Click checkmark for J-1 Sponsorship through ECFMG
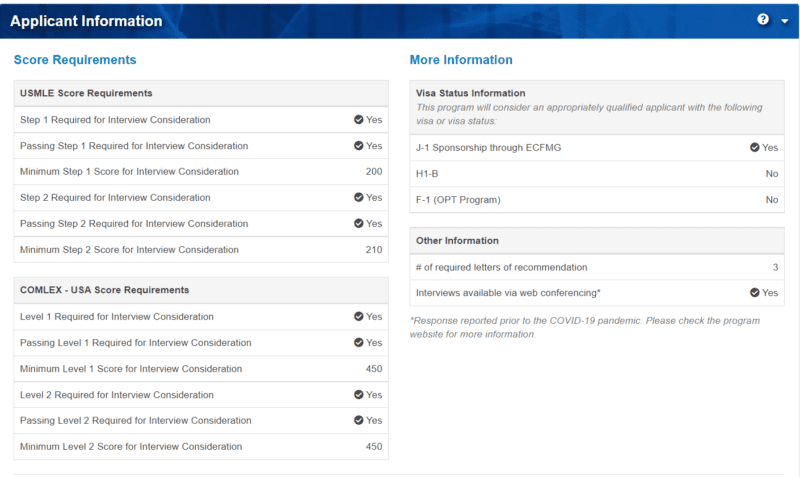Image resolution: width=800 pixels, height=477 pixels. coord(754,148)
